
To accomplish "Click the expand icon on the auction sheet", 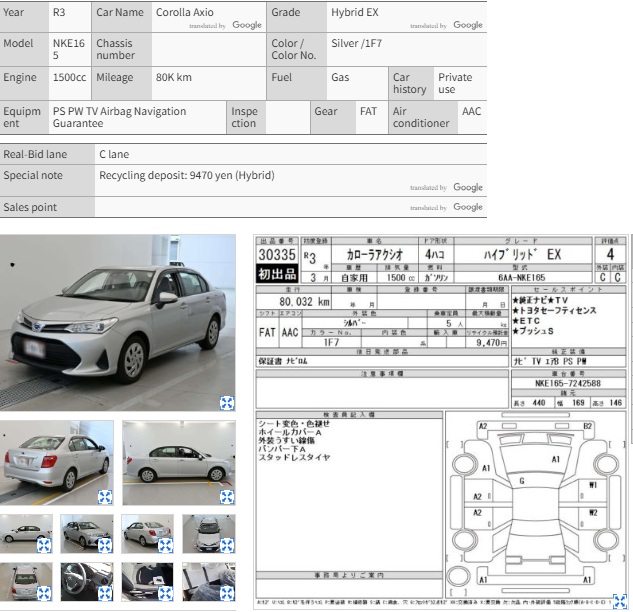I will pos(620,601).
